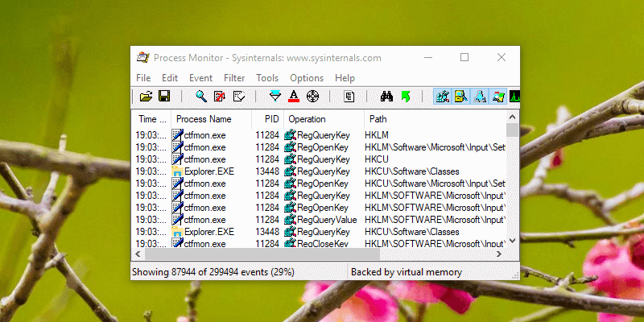Image resolution: width=644 pixels, height=322 pixels.
Task: Open the Filter menu
Action: (x=234, y=78)
